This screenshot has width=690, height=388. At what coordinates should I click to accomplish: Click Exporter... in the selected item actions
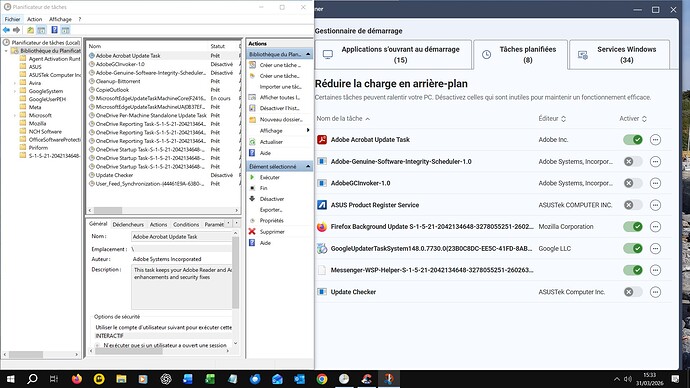(271, 209)
